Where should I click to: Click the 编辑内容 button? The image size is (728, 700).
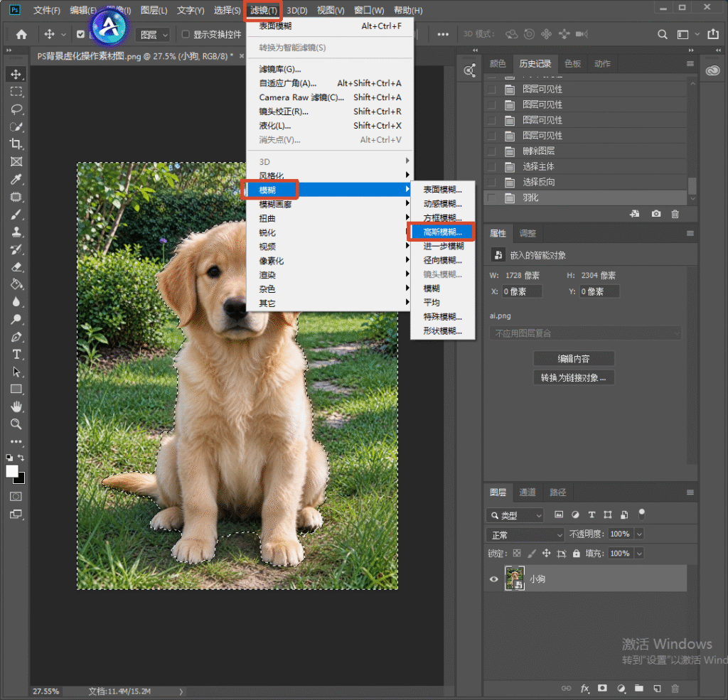pos(574,359)
